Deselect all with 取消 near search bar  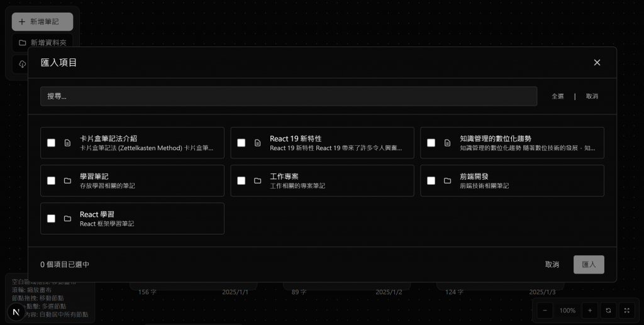click(x=592, y=96)
